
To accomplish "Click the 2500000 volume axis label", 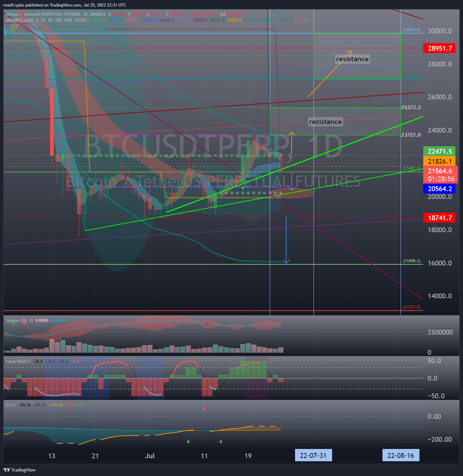I will pyautogui.click(x=440, y=332).
